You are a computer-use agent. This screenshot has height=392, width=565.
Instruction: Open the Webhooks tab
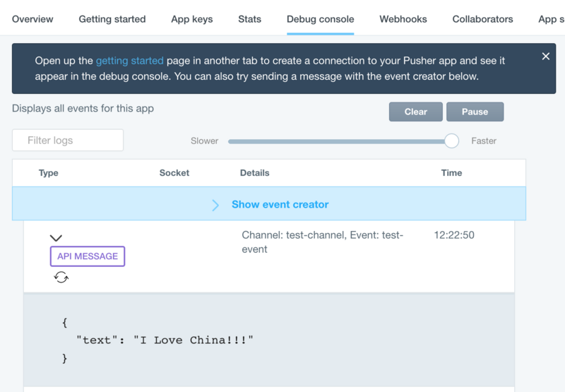403,19
